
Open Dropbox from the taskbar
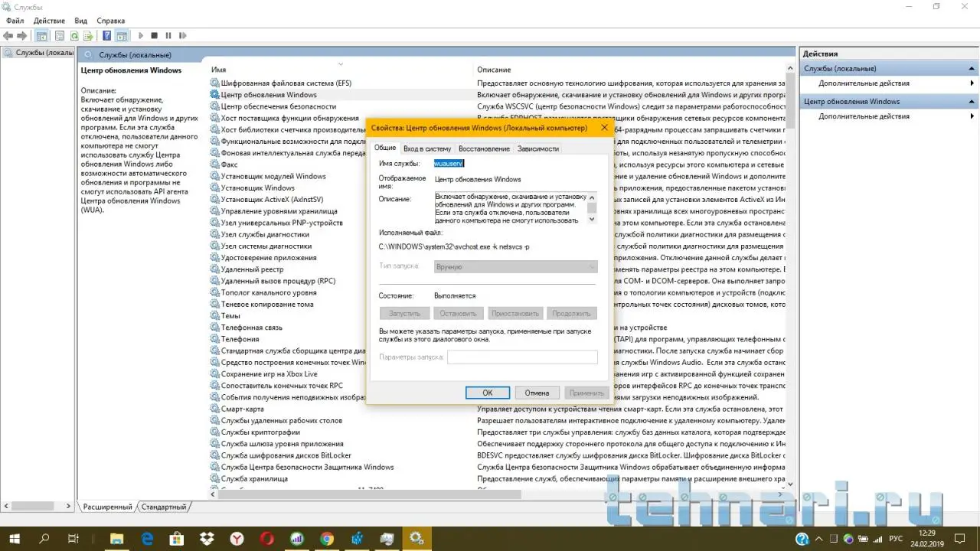(207, 539)
